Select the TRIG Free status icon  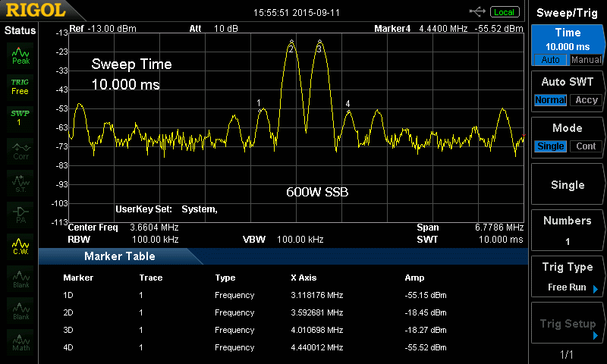(x=20, y=86)
